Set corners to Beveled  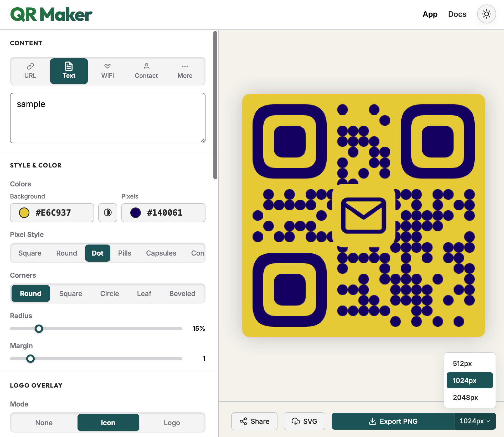click(x=182, y=293)
